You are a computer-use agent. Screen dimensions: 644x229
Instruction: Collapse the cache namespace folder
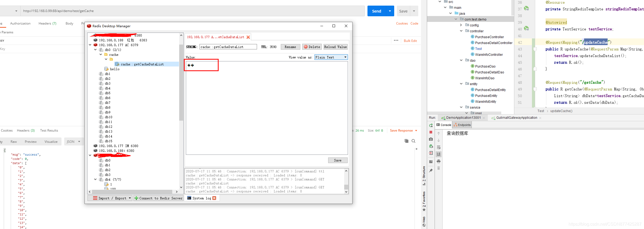[x=101, y=54]
